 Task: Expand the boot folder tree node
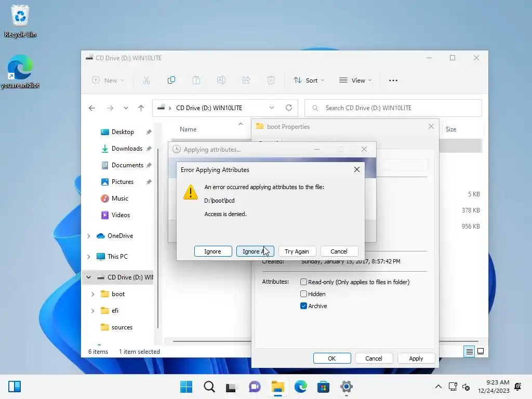pyautogui.click(x=93, y=294)
